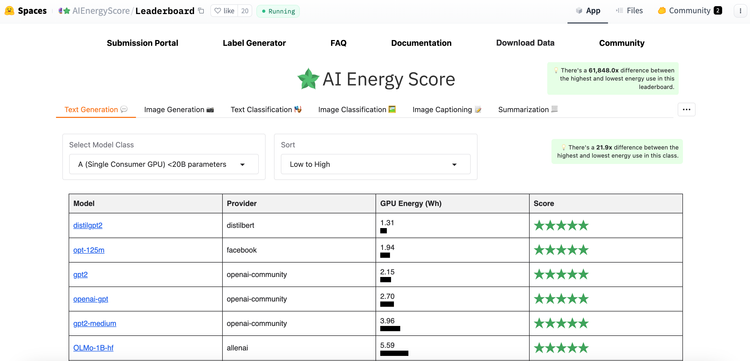Screen dimensions: 750x361
Task: Open the openai-gpt model link
Action: point(90,299)
